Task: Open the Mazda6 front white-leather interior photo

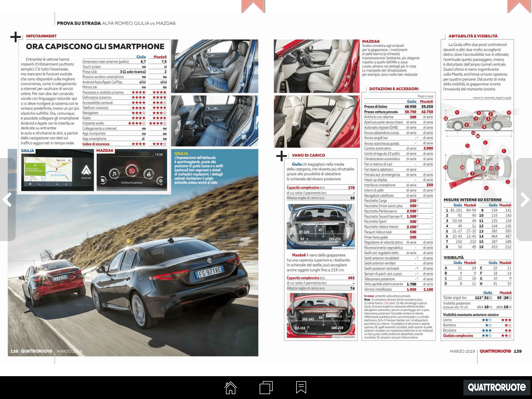Action: click(317, 66)
